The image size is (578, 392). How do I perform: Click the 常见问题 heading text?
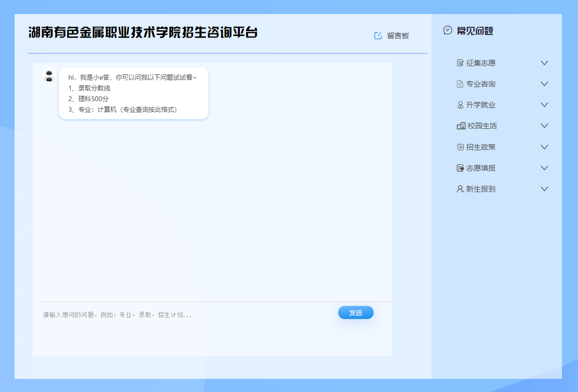(475, 31)
